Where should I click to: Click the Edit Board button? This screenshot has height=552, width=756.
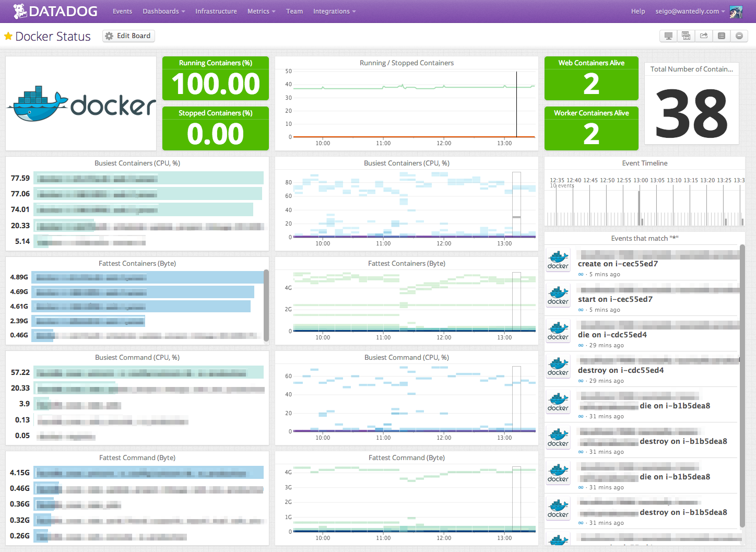point(128,36)
